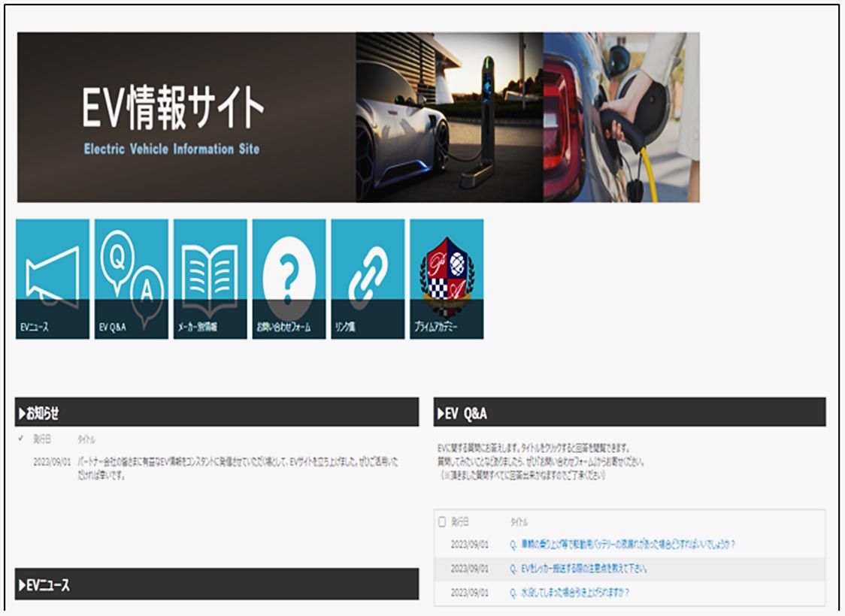The width and height of the screenshot is (845, 616).
Task: Sort the Q&A list by 発行日 column
Action: click(460, 521)
